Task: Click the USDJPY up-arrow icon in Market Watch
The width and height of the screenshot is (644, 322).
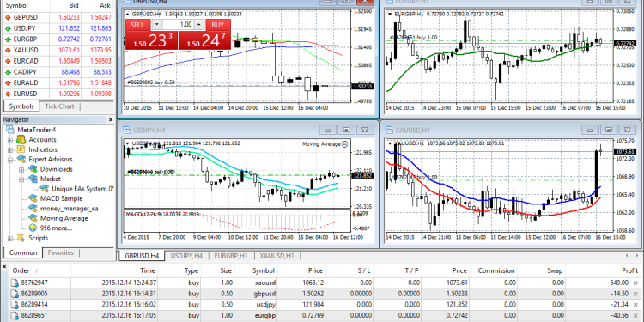Action: [8, 28]
